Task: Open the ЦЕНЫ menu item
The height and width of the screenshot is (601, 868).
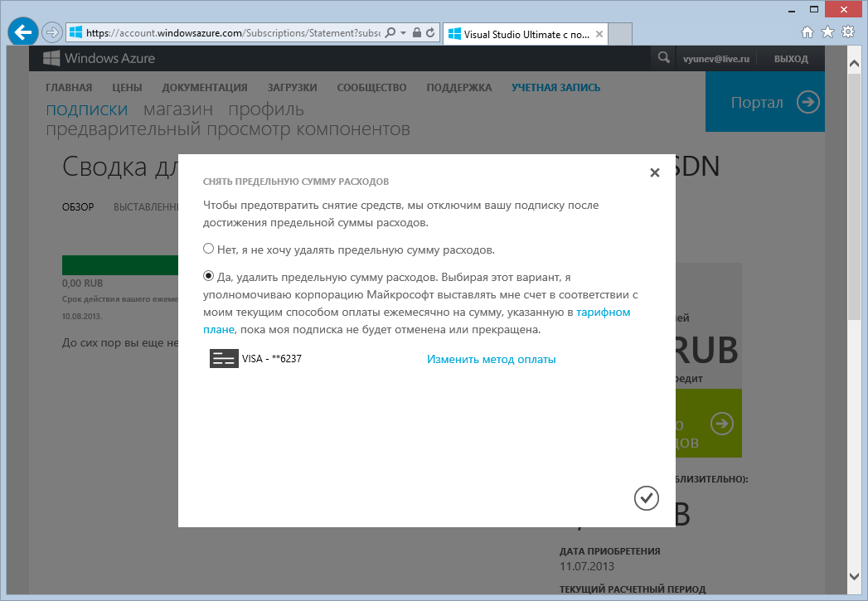Action: coord(128,87)
